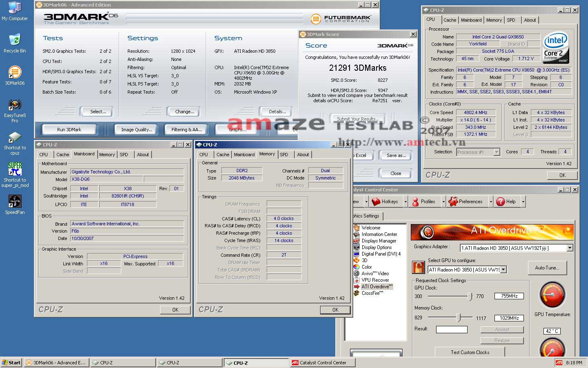The height and width of the screenshot is (368, 588).
Task: Switch to Cache tab in top-right CPU-Z
Action: (450, 20)
